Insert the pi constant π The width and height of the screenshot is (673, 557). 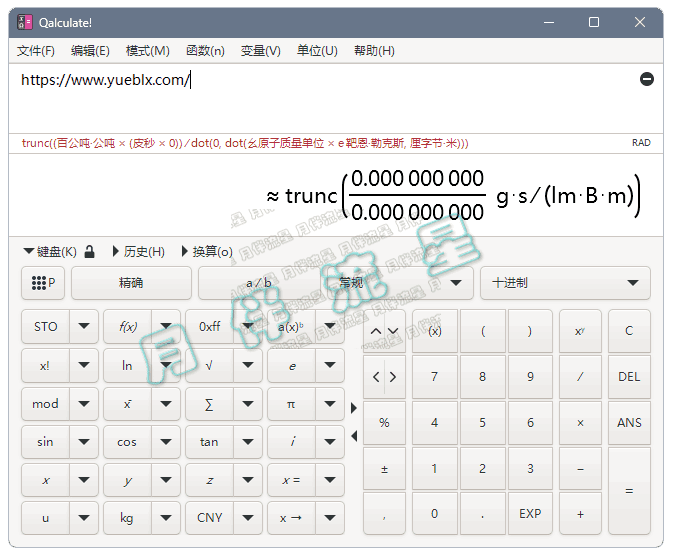(291, 404)
